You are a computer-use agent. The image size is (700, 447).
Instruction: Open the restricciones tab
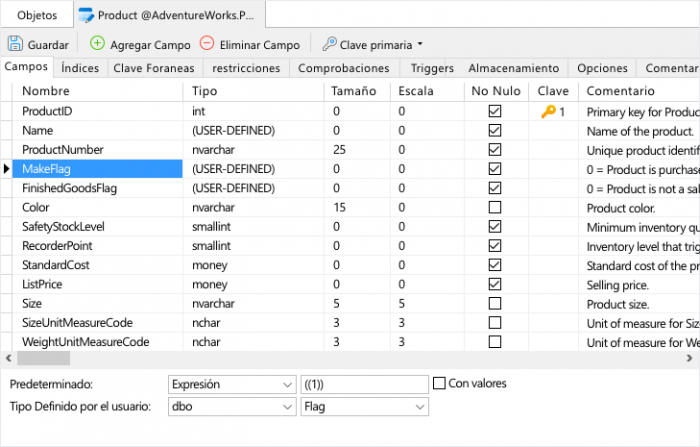tap(246, 68)
